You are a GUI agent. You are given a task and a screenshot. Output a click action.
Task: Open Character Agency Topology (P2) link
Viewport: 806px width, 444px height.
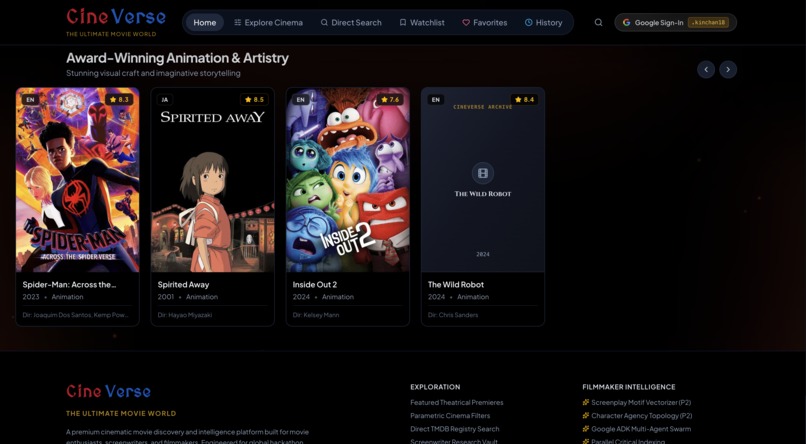(642, 416)
